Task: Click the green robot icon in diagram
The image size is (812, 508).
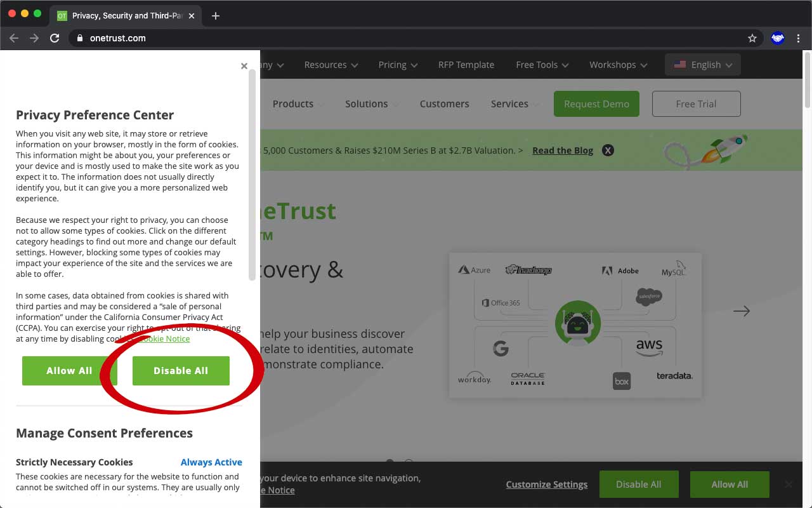Action: pyautogui.click(x=578, y=323)
